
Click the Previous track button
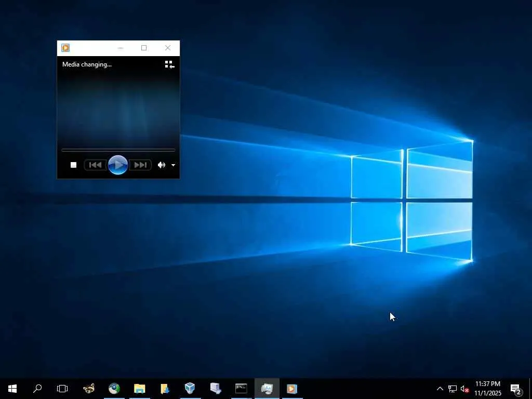tap(95, 165)
